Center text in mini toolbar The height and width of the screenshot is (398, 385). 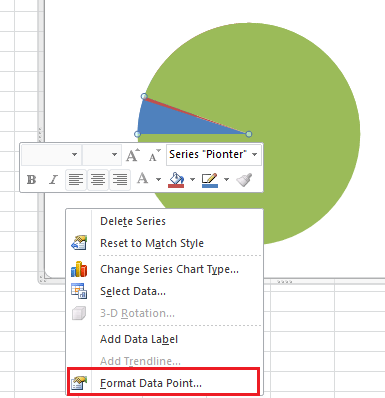[98, 180]
